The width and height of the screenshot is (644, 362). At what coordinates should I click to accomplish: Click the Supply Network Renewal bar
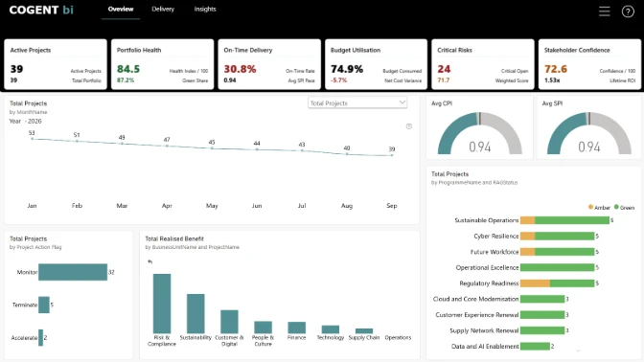pyautogui.click(x=542, y=330)
